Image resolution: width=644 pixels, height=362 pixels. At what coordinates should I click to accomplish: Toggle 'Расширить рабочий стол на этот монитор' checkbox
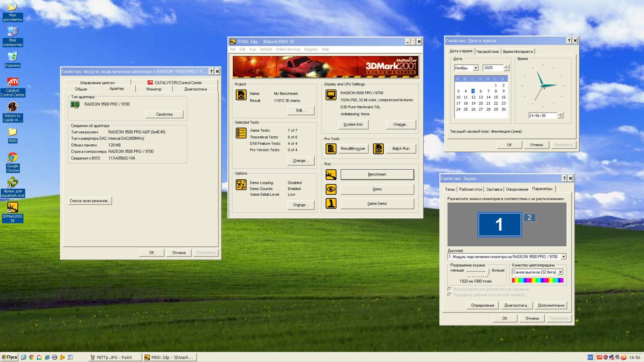point(449,295)
